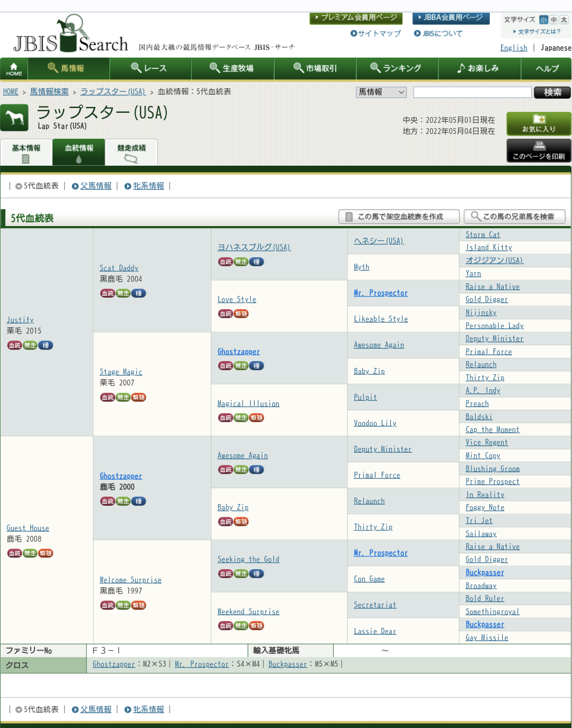Open the 馬情報 search category dropdown
This screenshot has height=728, width=572.
tap(381, 92)
